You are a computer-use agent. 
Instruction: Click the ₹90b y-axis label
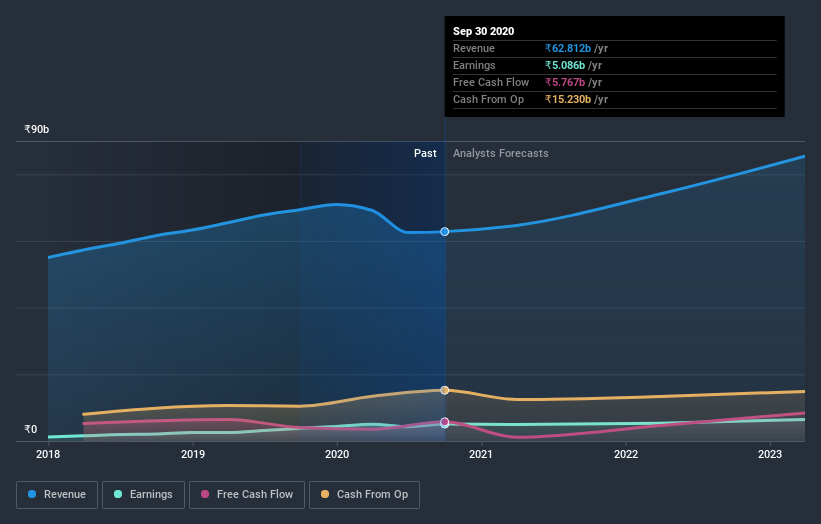(37, 129)
